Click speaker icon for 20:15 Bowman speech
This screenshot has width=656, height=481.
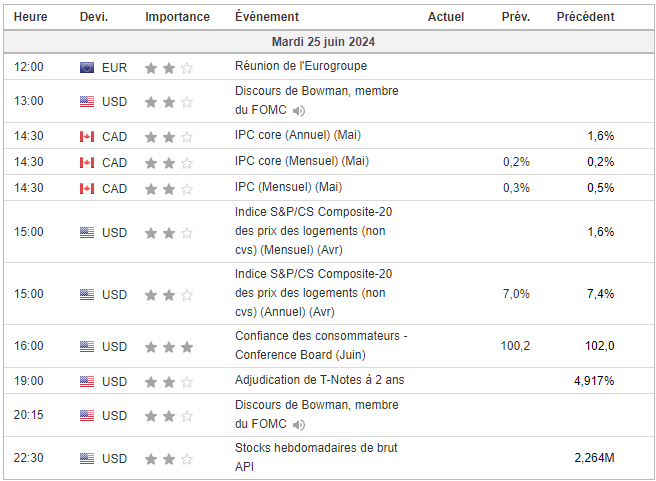click(299, 425)
